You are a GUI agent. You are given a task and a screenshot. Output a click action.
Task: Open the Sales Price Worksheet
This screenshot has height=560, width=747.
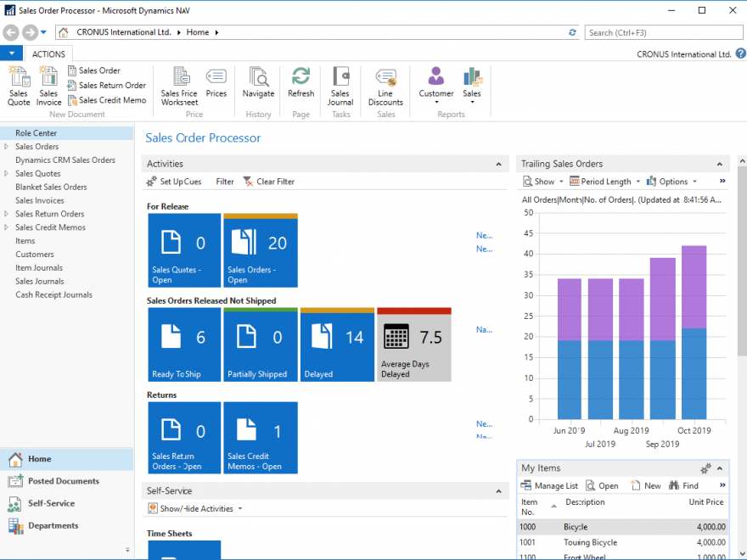[180, 86]
